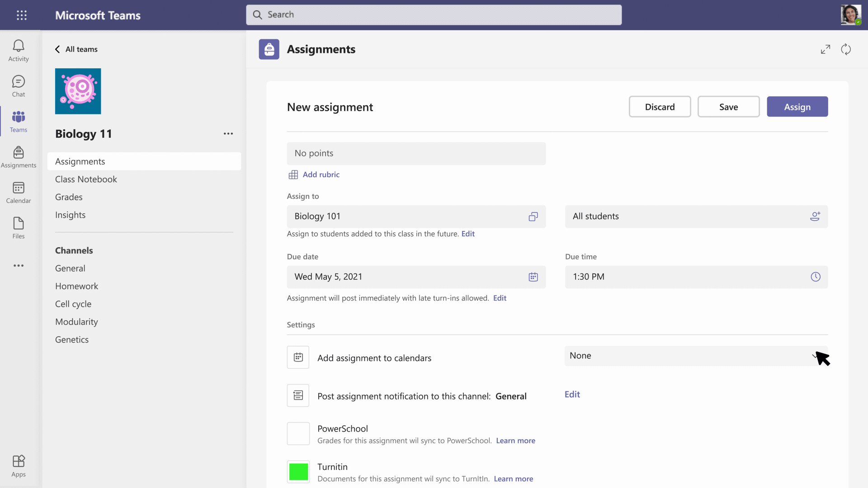The image size is (868, 488).
Task: Open the Assignments sidebar icon
Action: pyautogui.click(x=18, y=157)
